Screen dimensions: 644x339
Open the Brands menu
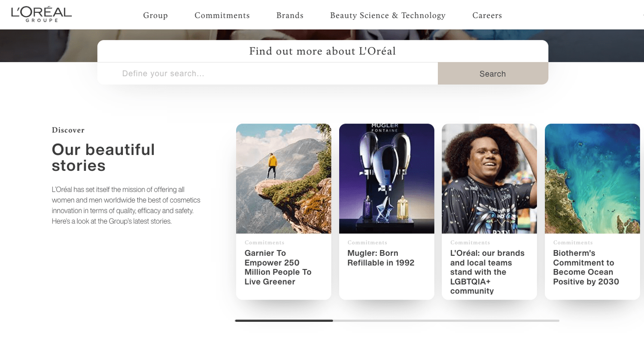pos(290,15)
